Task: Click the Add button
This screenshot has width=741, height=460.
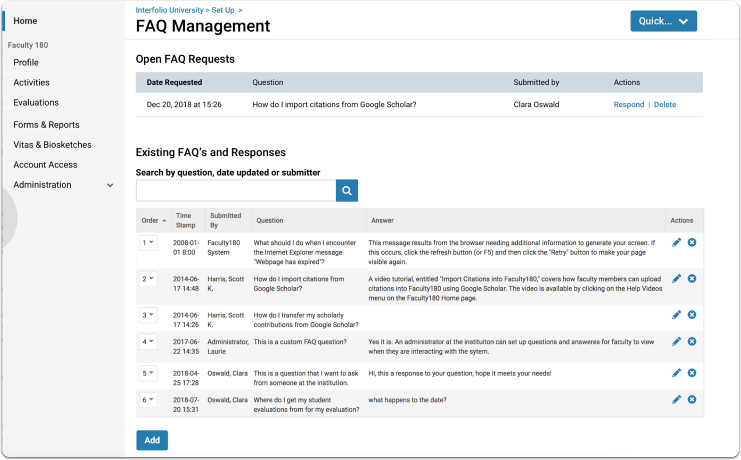Action: pos(152,440)
